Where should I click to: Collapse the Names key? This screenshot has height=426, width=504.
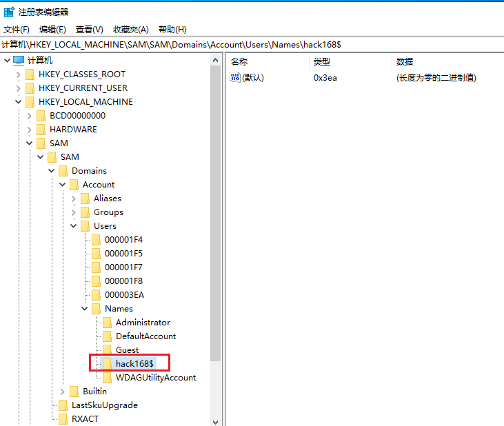[x=84, y=309]
